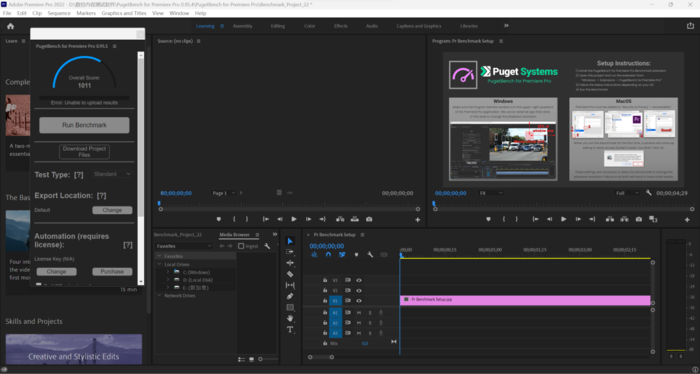Image resolution: width=700 pixels, height=374 pixels.
Task: Click the Purchase license button
Action: [x=112, y=271]
